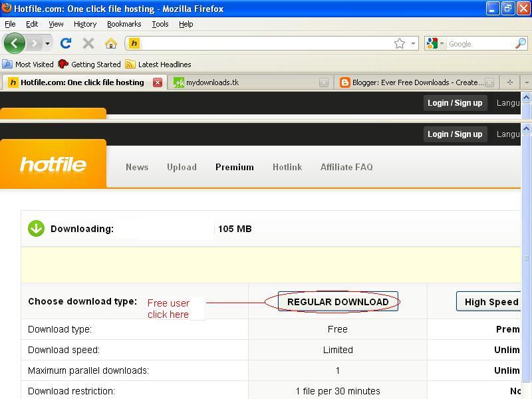This screenshot has width=532, height=399.
Task: Open the Upload page link
Action: pyautogui.click(x=182, y=167)
